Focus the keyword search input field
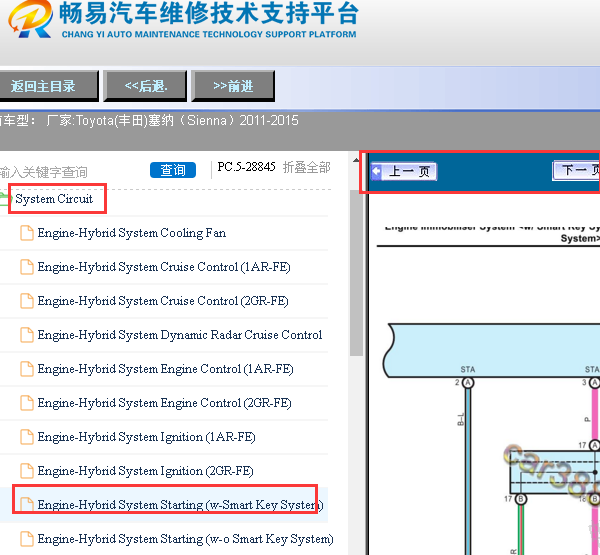The width and height of the screenshot is (600, 555). 73,171
